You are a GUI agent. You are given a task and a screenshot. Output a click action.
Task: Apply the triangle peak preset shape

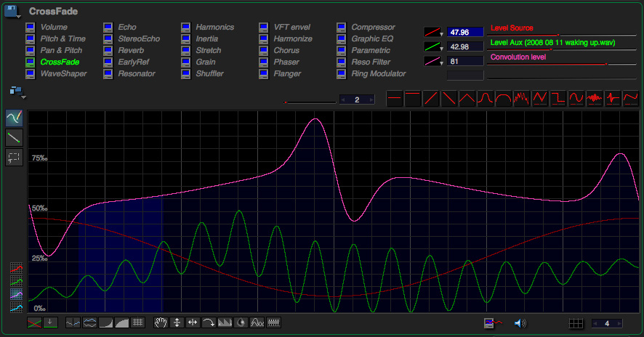pyautogui.click(x=467, y=99)
